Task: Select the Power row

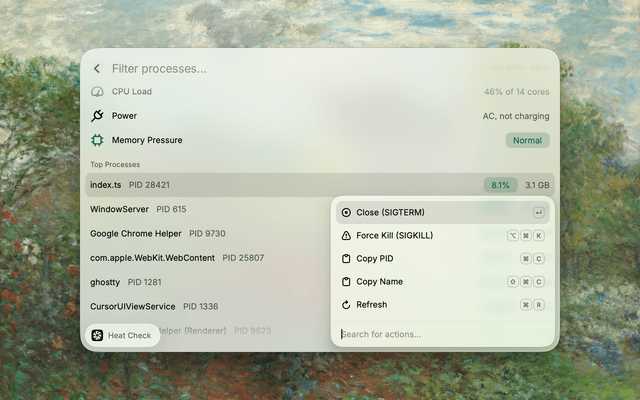Action: (320, 116)
